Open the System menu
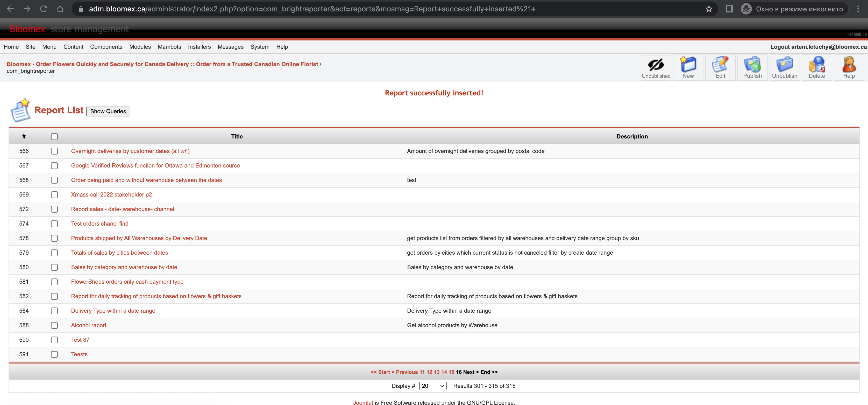Viewport: 868px width, 405px height. tap(260, 47)
